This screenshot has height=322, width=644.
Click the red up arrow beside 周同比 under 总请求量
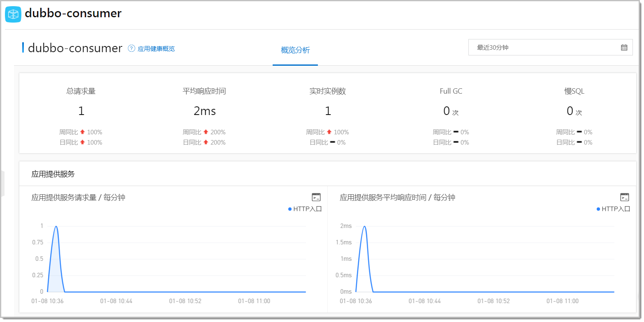pos(82,132)
